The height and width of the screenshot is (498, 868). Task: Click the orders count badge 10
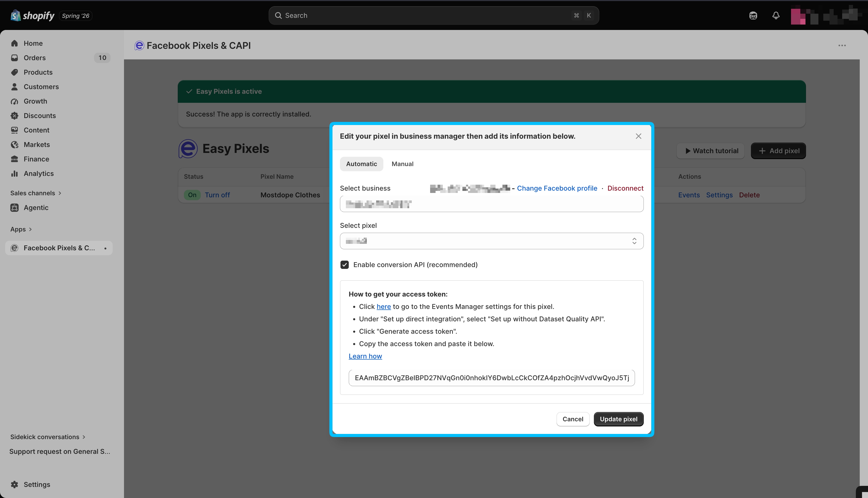pos(102,58)
